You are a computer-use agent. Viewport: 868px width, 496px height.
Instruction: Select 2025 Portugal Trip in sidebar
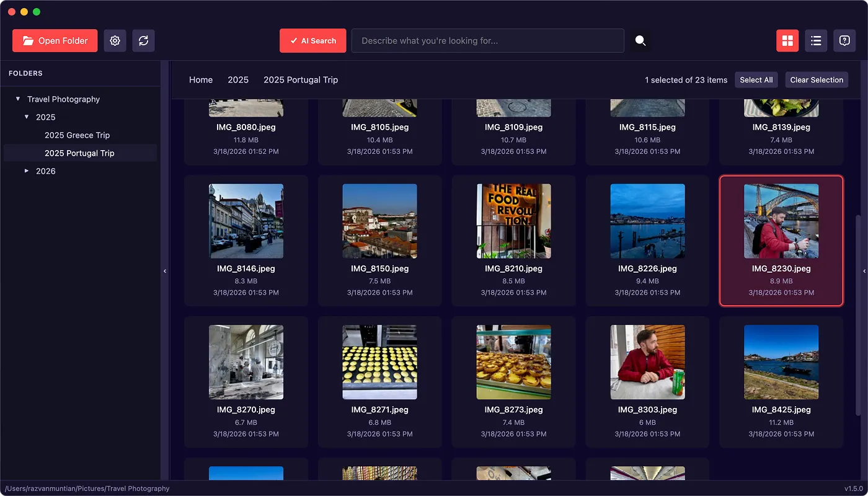click(79, 153)
